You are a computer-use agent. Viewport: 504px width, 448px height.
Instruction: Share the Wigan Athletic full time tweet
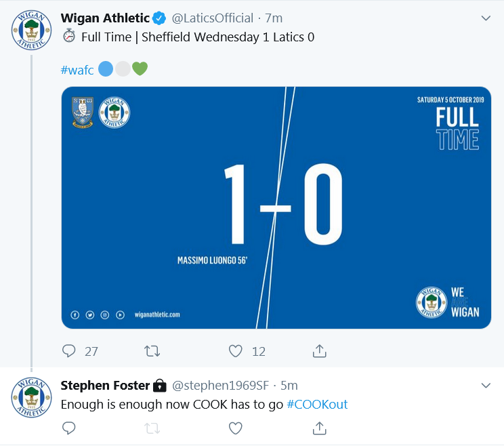[320, 351]
